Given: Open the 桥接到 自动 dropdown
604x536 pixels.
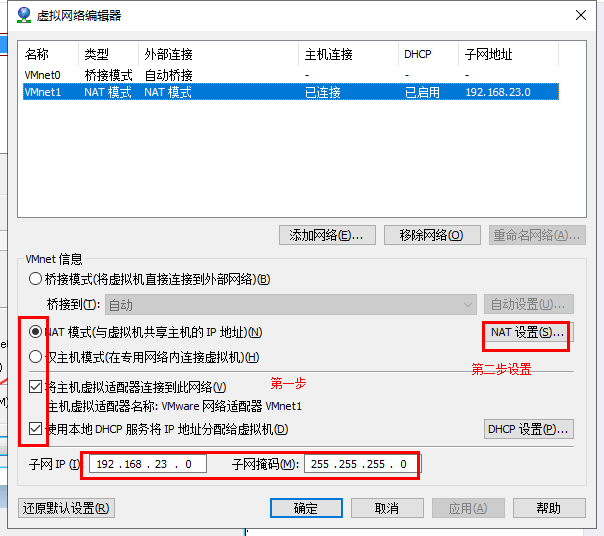Looking at the screenshot, I should [x=291, y=305].
